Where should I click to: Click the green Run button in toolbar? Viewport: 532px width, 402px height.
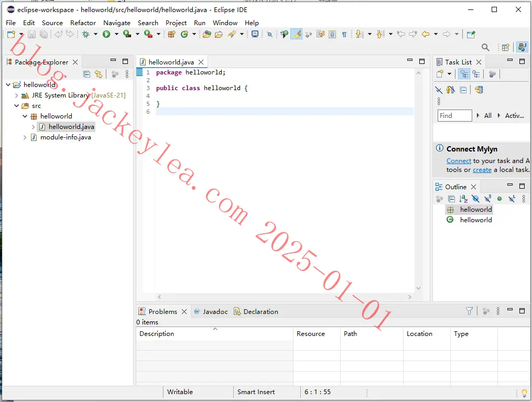[x=106, y=34]
